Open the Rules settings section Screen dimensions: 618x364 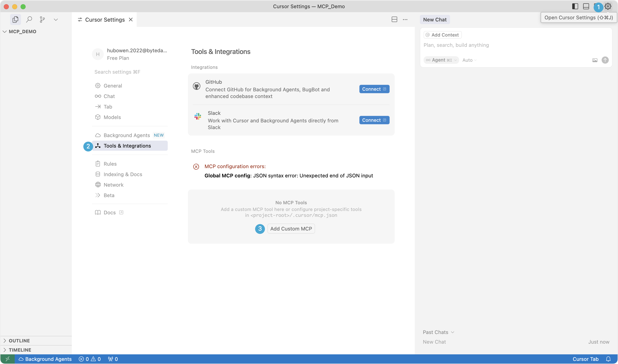coord(110,164)
